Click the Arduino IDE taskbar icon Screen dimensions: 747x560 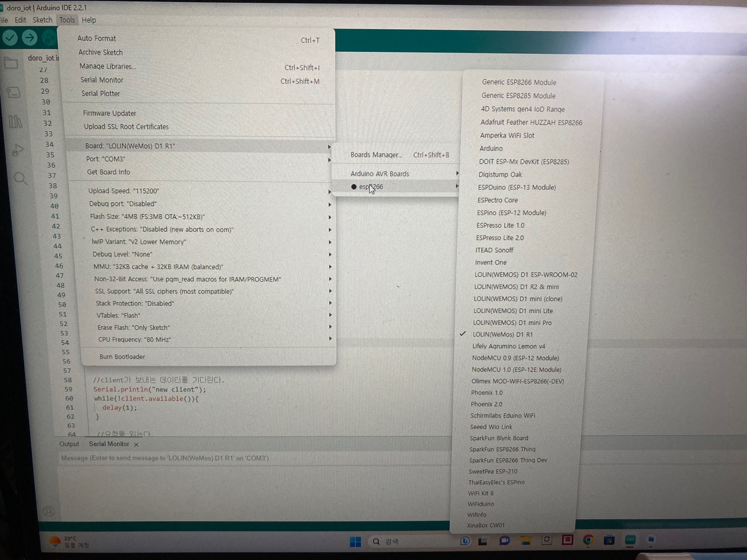(630, 540)
